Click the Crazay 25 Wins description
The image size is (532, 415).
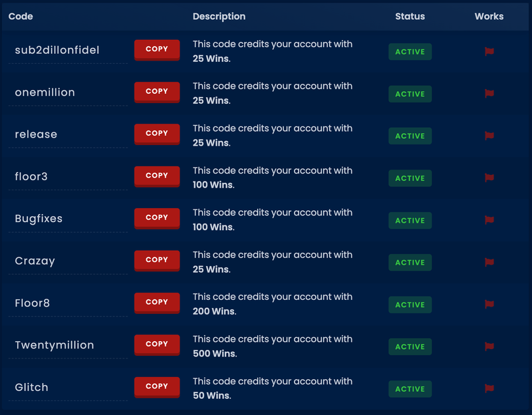[273, 262]
